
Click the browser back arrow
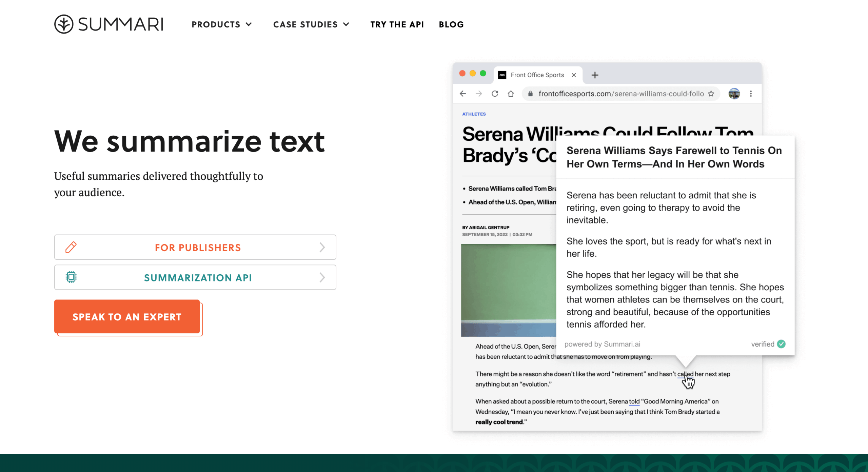tap(463, 94)
